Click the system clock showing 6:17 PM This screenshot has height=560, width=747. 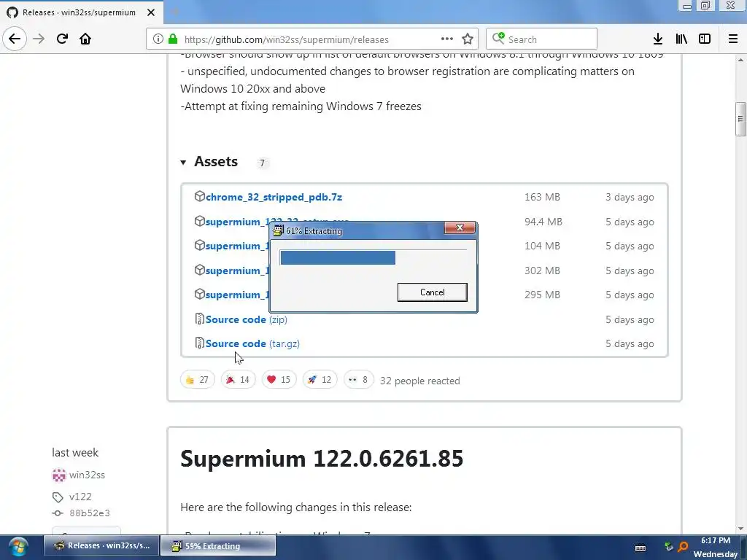pos(715,541)
